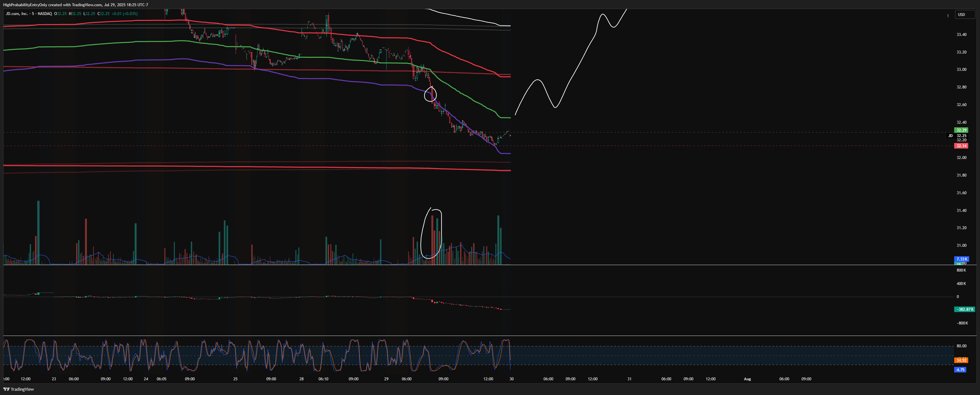The height and width of the screenshot is (395, 980).
Task: Click the Aug label on time axis
Action: [x=748, y=379]
